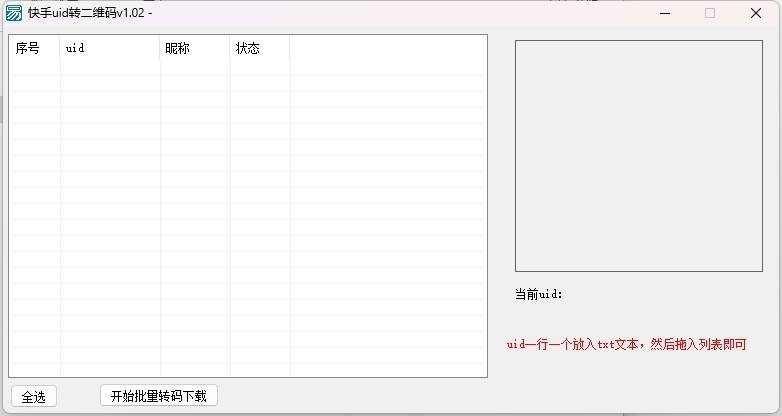Click the Kuaishou uid app icon in title bar
This screenshot has height=416, width=782.
[x=14, y=13]
